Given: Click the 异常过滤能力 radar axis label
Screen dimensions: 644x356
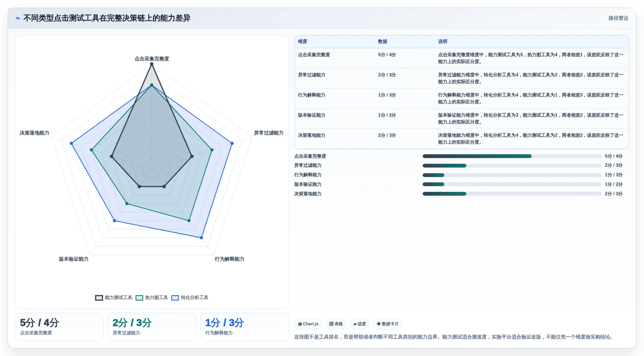Looking at the screenshot, I should point(269,133).
